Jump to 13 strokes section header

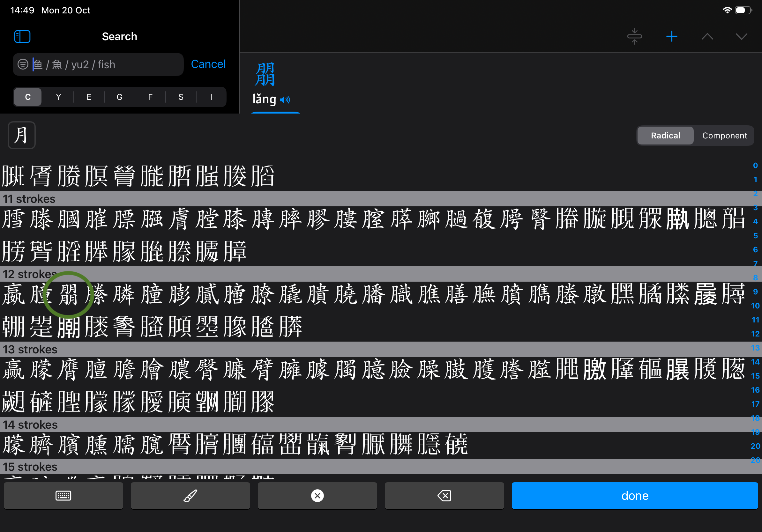coord(30,350)
